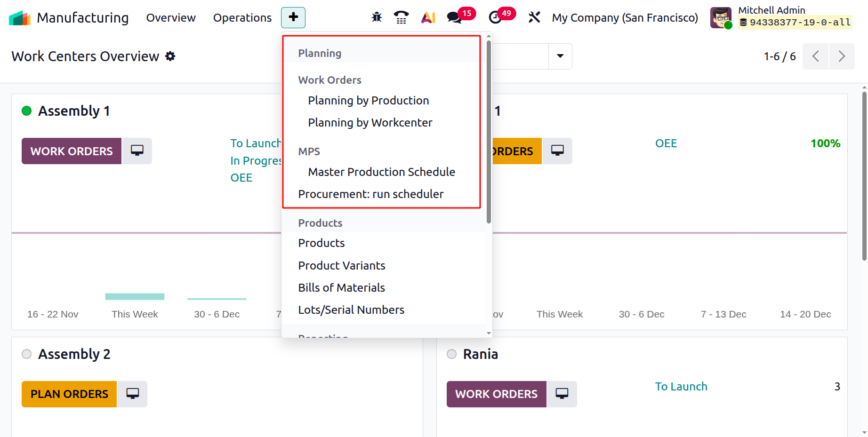Toggle Assembly 1 green status indicator
The height and width of the screenshot is (437, 868).
click(27, 111)
